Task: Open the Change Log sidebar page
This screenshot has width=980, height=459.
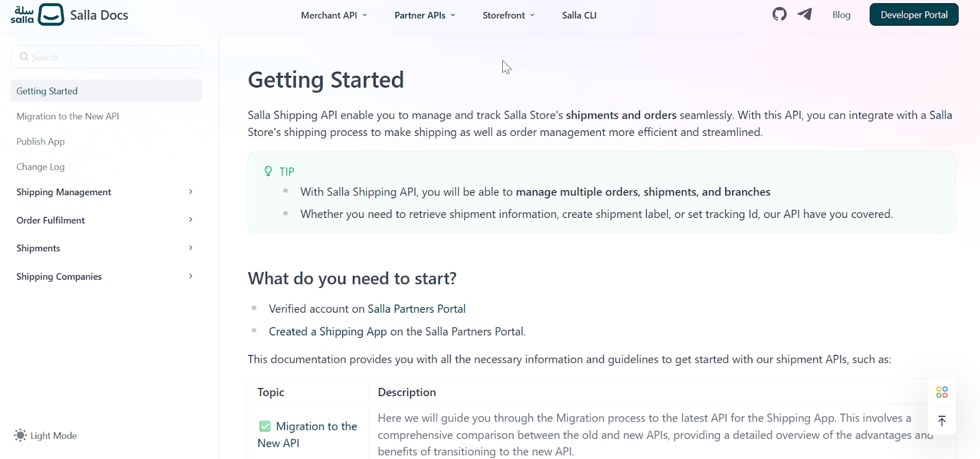Action: coord(40,166)
